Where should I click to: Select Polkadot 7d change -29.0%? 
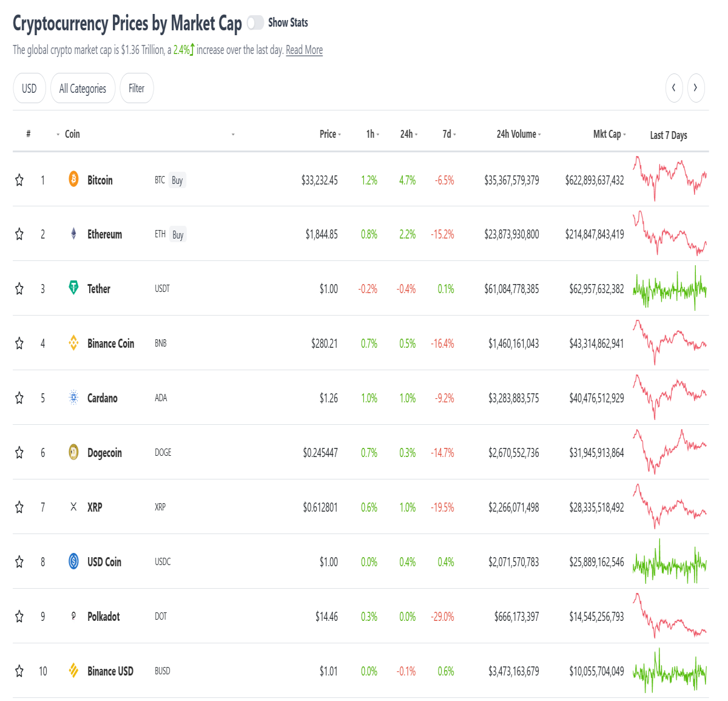443,617
